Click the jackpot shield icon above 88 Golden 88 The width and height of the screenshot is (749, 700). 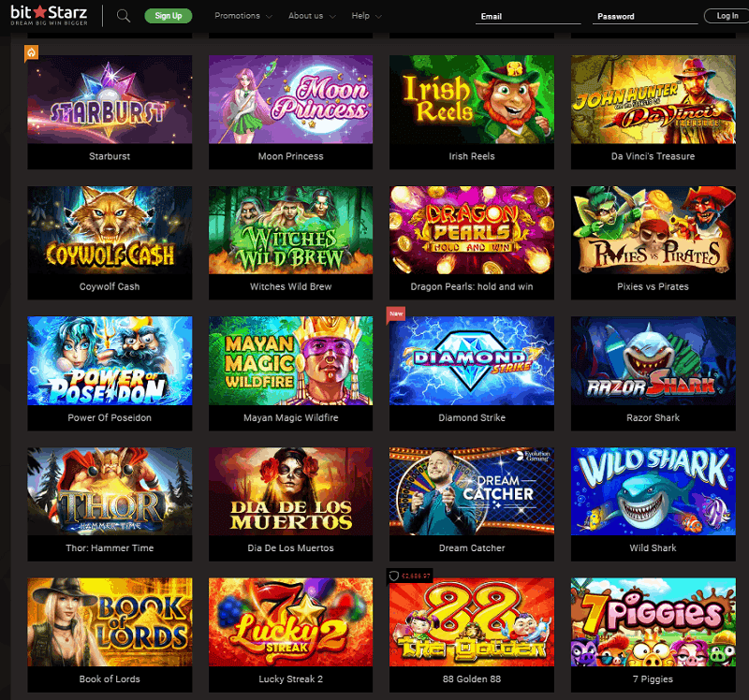(x=393, y=576)
